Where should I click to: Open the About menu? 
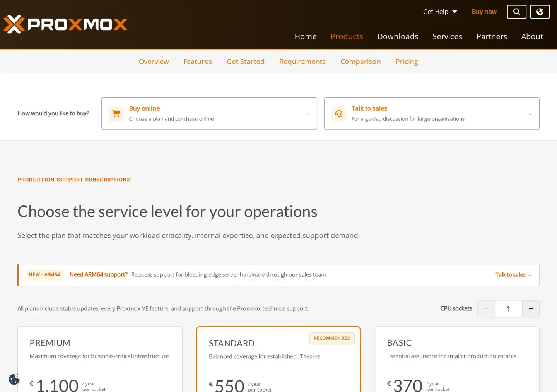[532, 36]
